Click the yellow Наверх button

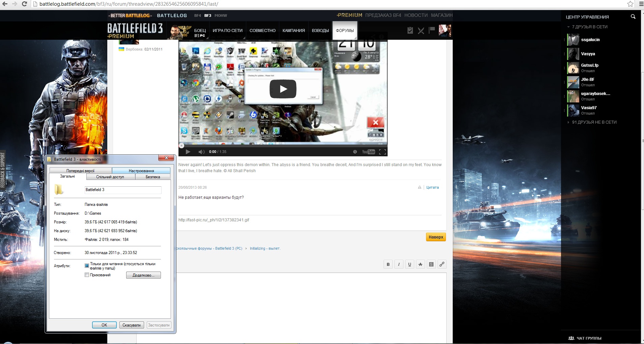436,237
